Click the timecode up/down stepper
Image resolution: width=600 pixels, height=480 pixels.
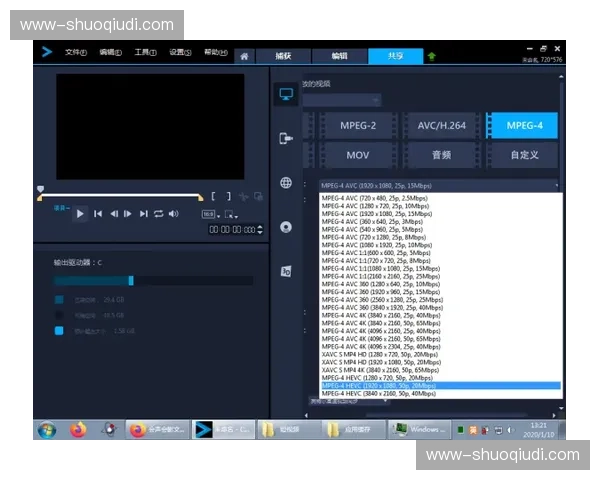click(260, 230)
